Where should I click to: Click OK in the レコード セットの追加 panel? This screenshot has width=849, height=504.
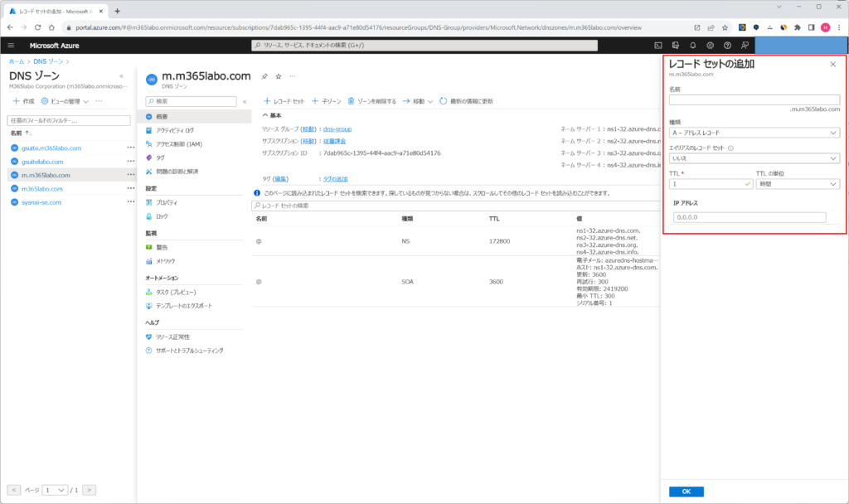pos(686,492)
